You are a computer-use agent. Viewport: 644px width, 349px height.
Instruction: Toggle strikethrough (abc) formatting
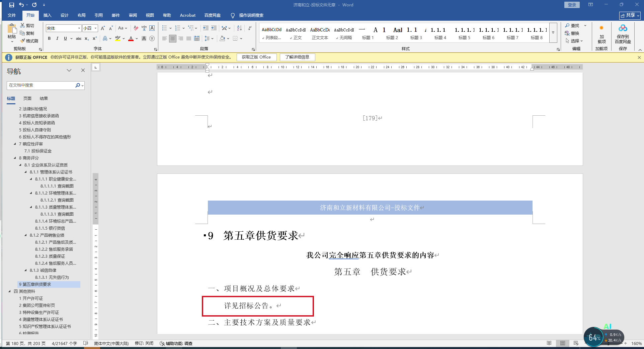(x=79, y=38)
